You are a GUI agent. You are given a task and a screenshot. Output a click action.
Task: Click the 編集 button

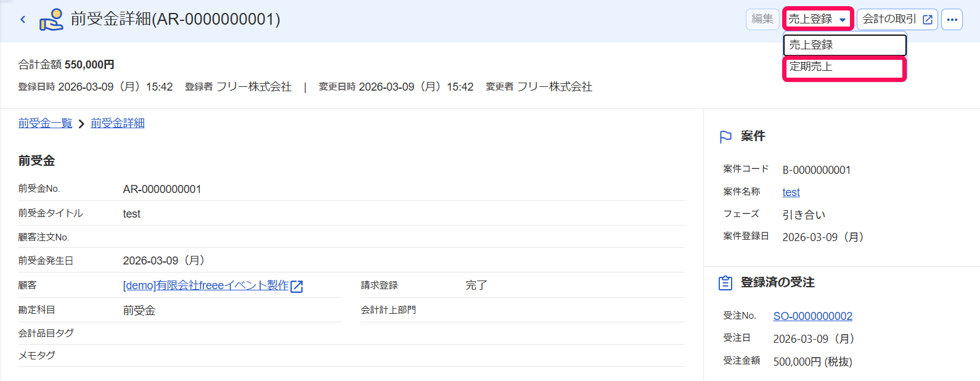(x=762, y=19)
